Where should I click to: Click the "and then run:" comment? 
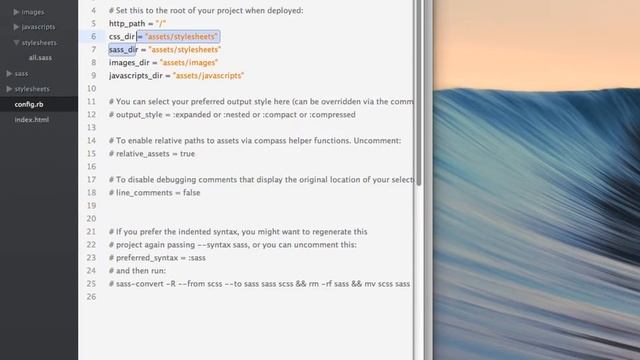[x=137, y=271]
